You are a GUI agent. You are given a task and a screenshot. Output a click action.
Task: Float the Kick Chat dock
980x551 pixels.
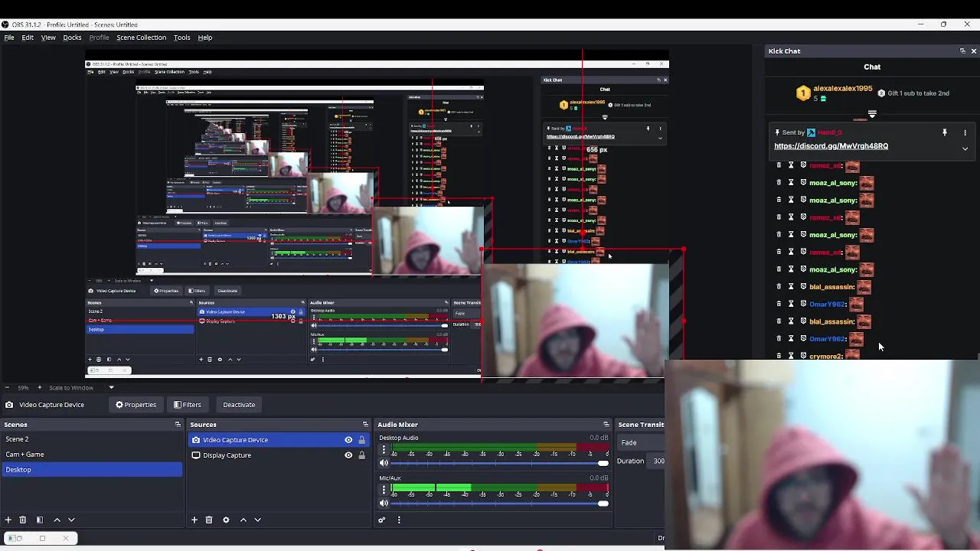coord(962,51)
